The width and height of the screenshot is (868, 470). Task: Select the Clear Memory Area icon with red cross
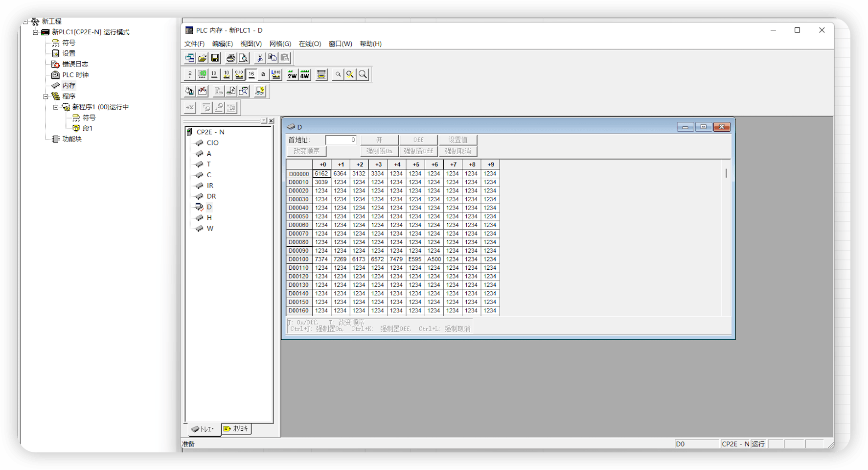point(202,92)
